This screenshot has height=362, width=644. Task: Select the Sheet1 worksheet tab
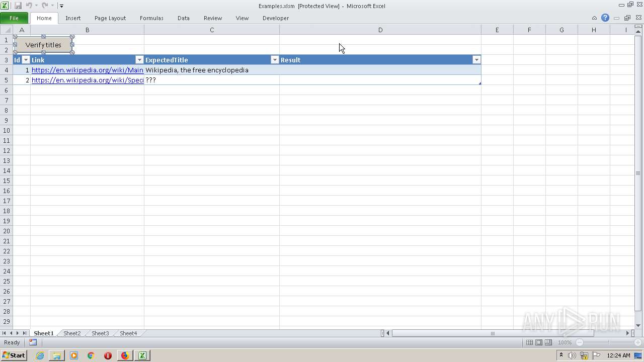click(x=44, y=333)
